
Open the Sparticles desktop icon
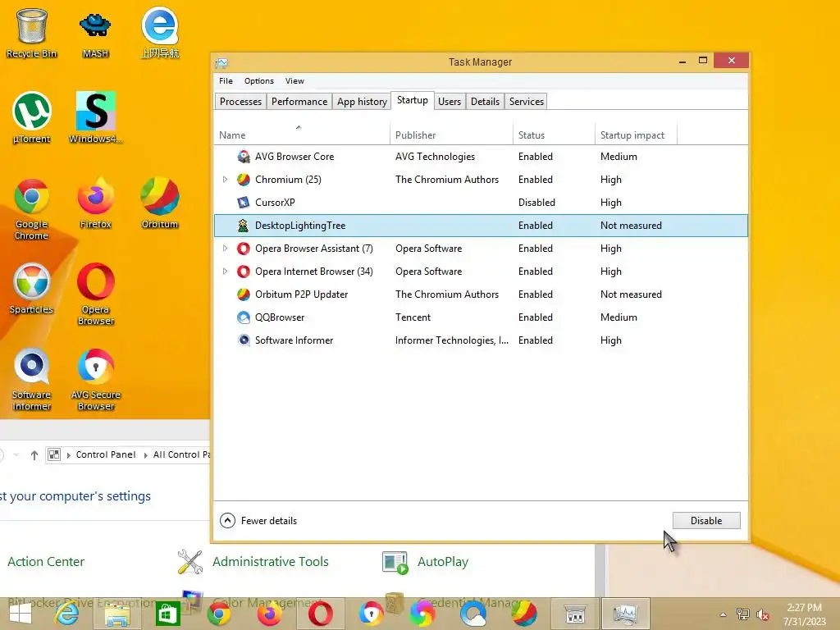[31, 288]
